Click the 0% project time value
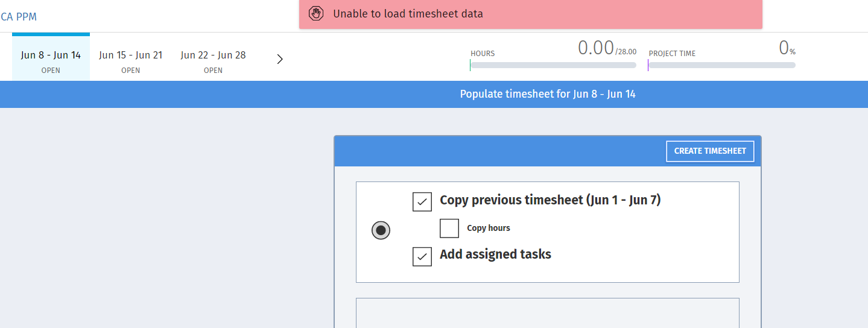 (784, 48)
